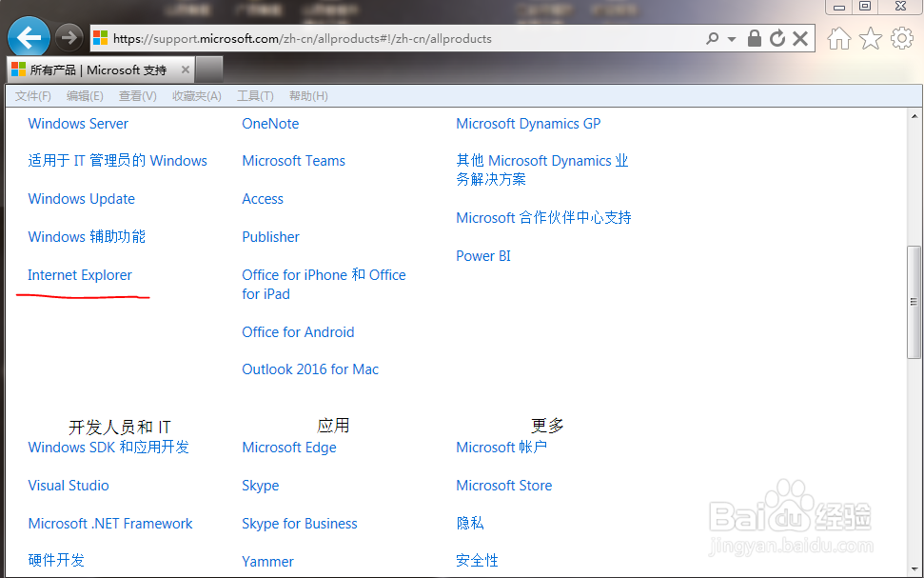Select the 所有产品 | Microsoft 支持 tab
The width and height of the screenshot is (924, 578).
(98, 70)
